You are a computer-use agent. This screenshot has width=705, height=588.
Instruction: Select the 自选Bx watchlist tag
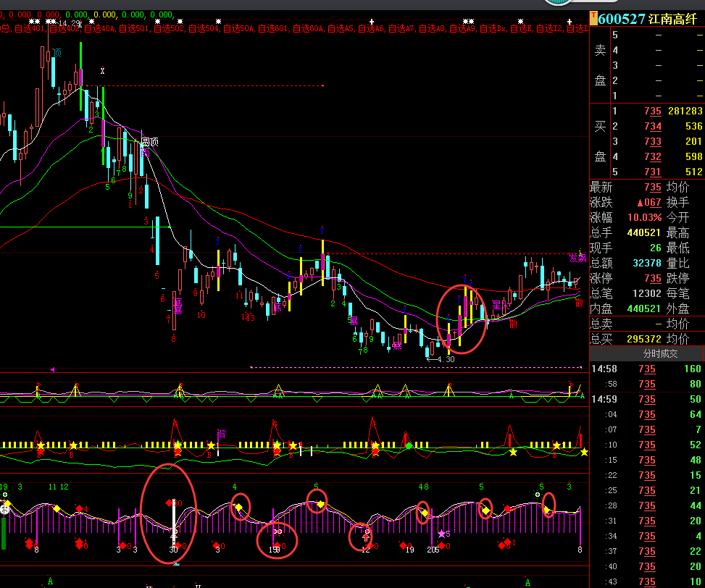click(x=493, y=29)
